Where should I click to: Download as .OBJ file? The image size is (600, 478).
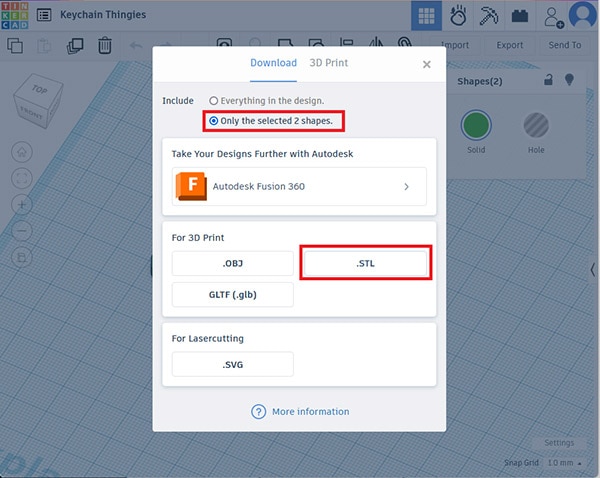(x=233, y=263)
